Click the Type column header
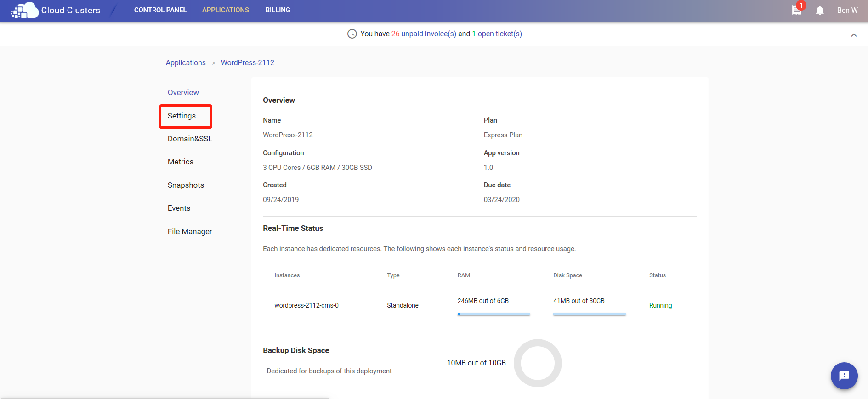This screenshot has width=868, height=399. click(x=393, y=275)
